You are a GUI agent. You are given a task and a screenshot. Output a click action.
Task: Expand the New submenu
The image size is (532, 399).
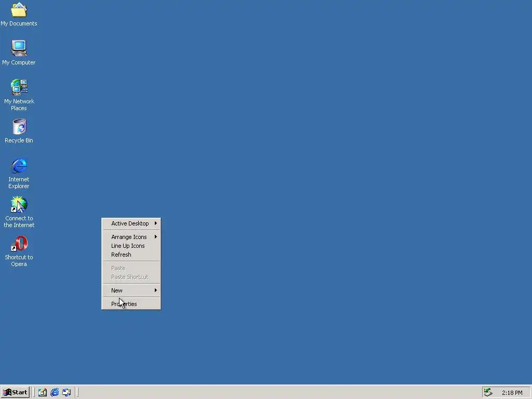coord(131,290)
